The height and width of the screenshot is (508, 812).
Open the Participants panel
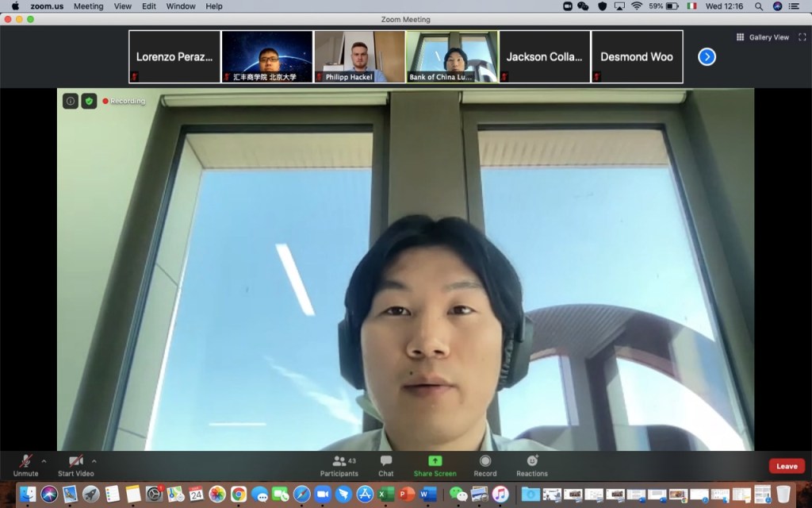coord(339,464)
